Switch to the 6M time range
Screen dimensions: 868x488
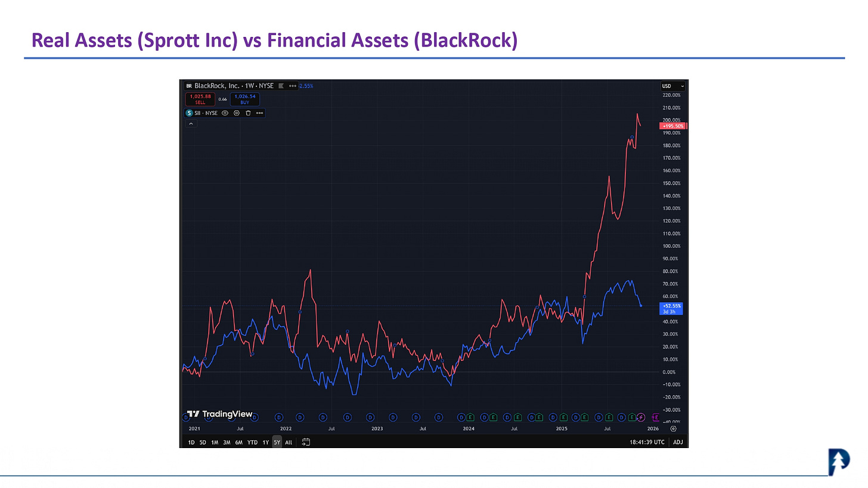coord(238,442)
